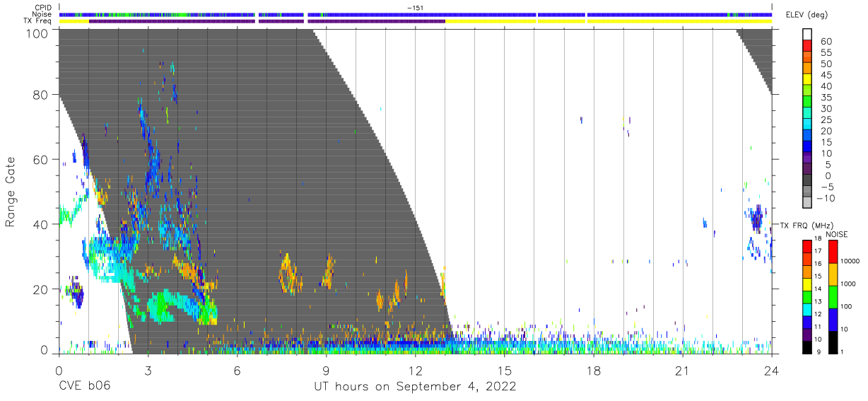The image size is (868, 401).
Task: Click the "45" label on ELEV colorbar
Action: [x=827, y=75]
